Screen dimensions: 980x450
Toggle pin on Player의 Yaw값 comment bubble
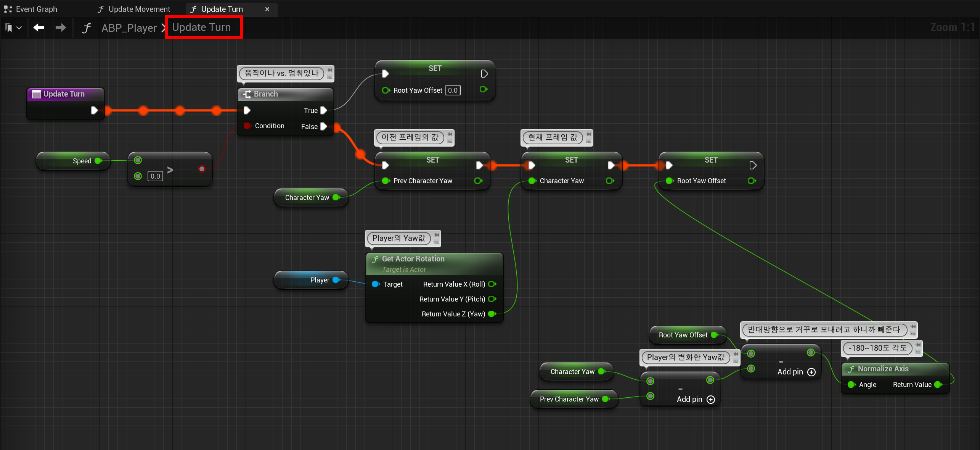pos(437,235)
